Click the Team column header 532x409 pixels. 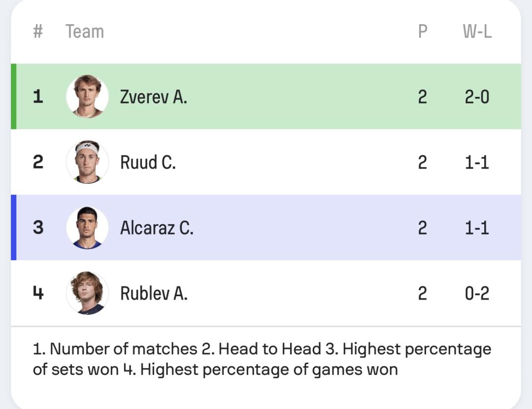85,32
